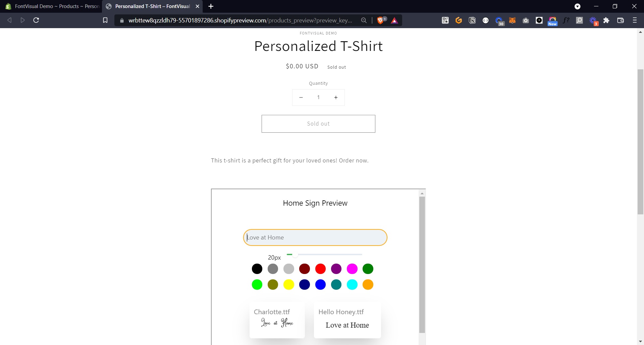Click the preview panel scrollbar up arrow
The width and height of the screenshot is (644, 345).
pos(422,193)
